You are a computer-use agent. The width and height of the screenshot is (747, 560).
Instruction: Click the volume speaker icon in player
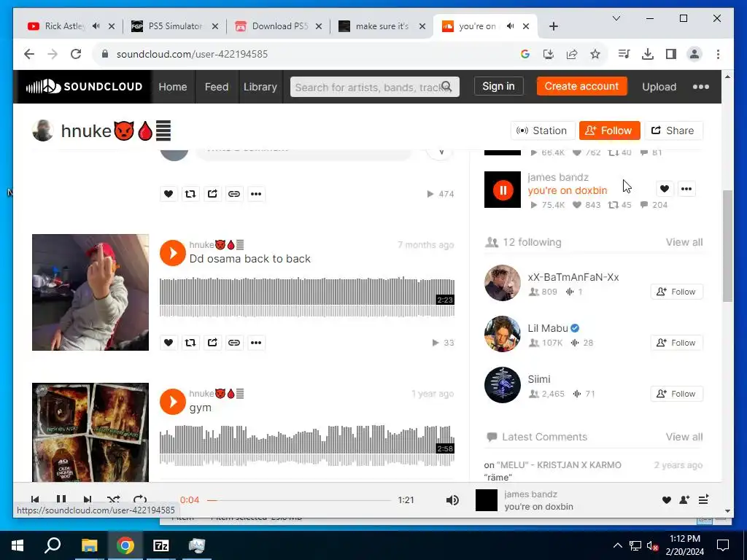coord(452,500)
